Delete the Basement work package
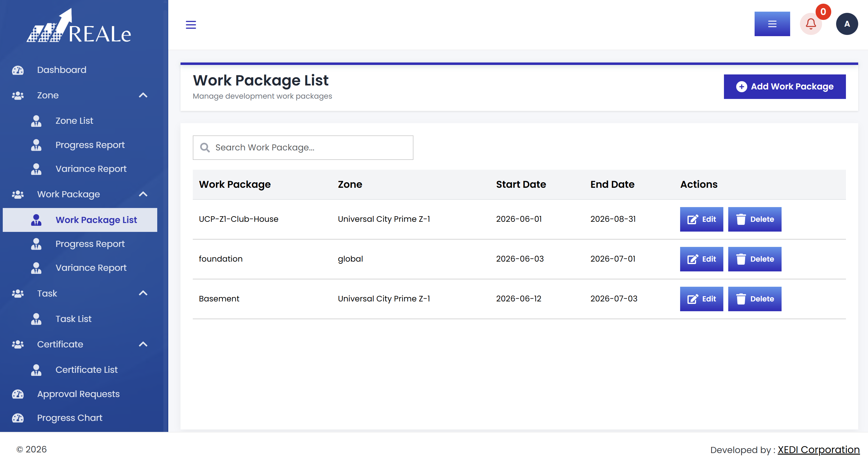Viewport: 868px width, 465px height. click(x=755, y=299)
